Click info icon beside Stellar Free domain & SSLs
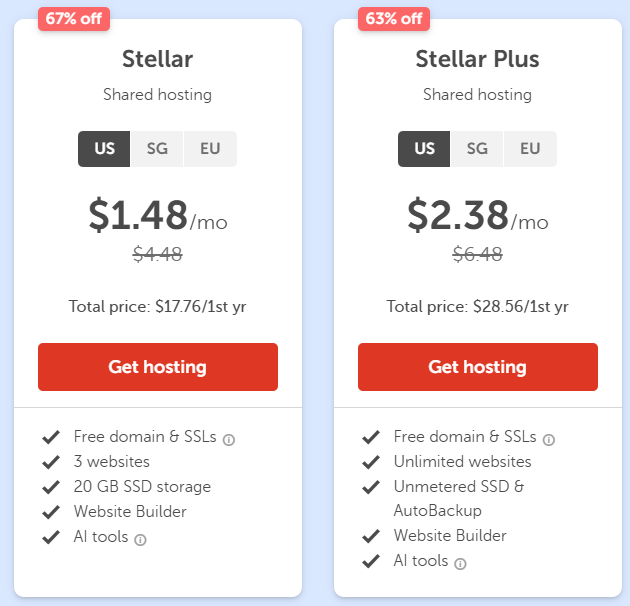The image size is (630, 606). (229, 439)
